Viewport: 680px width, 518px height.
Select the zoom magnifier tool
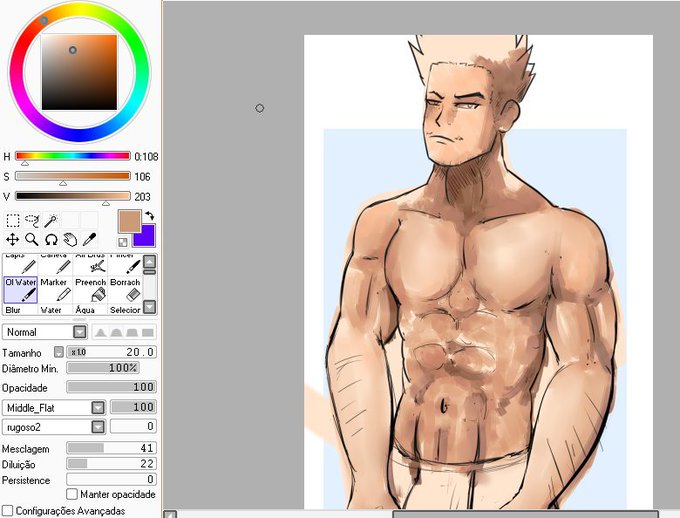32,239
